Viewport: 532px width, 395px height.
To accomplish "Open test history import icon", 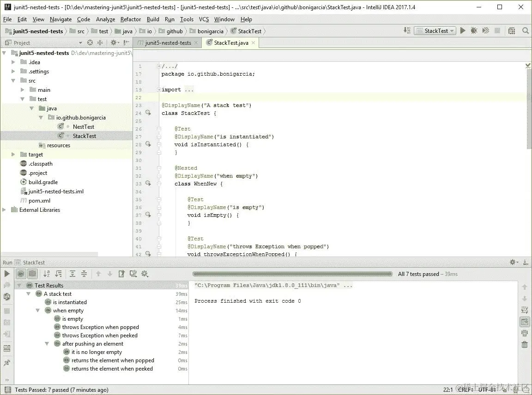I will 133,274.
